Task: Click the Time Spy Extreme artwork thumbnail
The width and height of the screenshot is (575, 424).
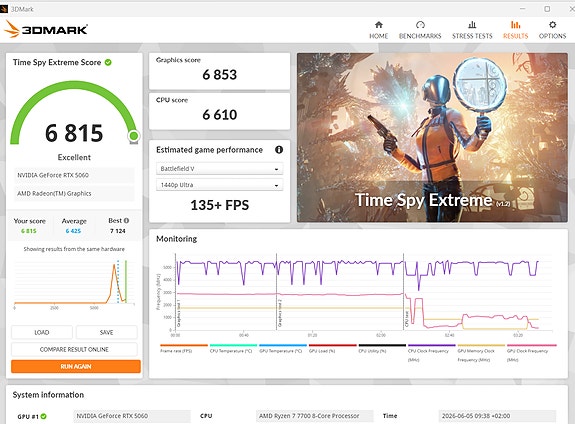Action: pos(432,138)
